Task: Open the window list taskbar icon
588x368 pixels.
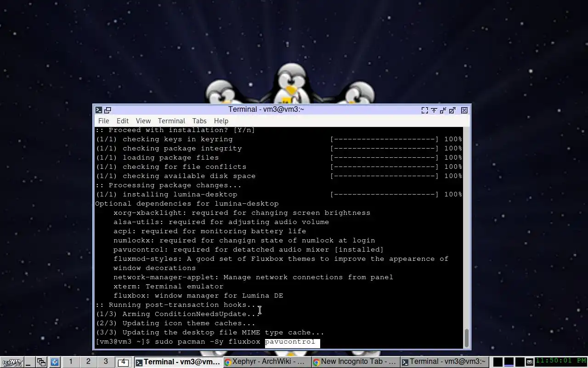Action: pos(41,362)
